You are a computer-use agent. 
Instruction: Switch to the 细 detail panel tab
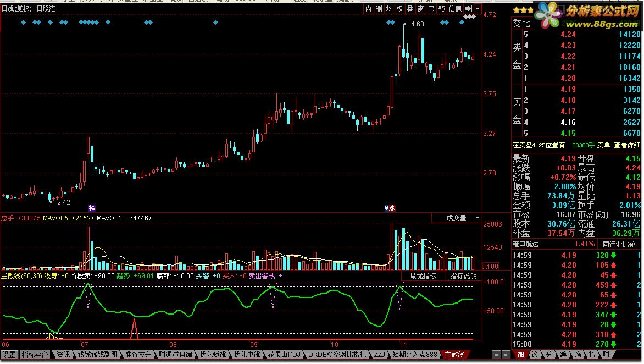tap(520, 354)
